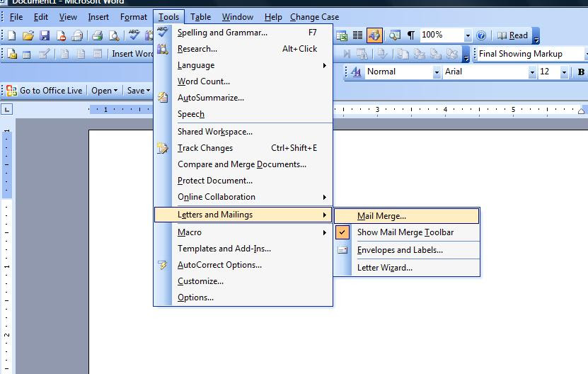Click the Speech menu entry

click(243, 114)
